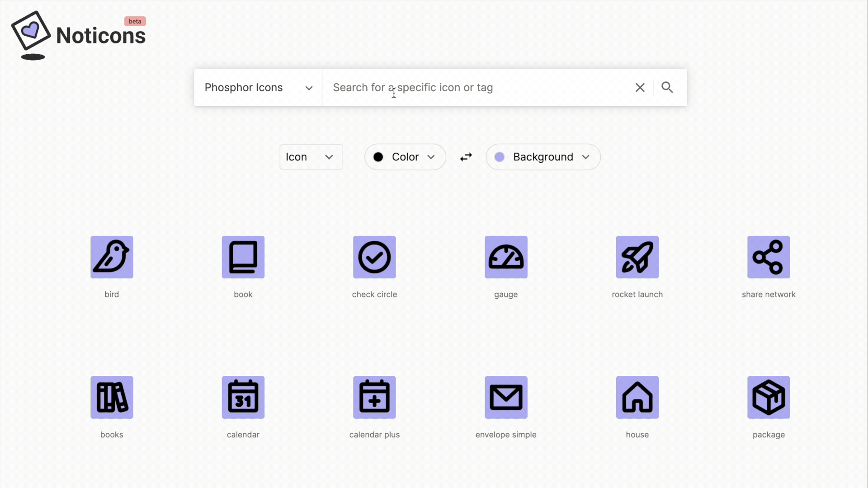
Task: Pick the package icon tile
Action: 769,397
